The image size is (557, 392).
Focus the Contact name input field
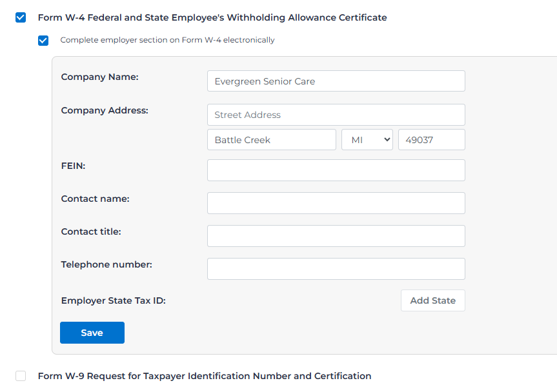(x=336, y=203)
